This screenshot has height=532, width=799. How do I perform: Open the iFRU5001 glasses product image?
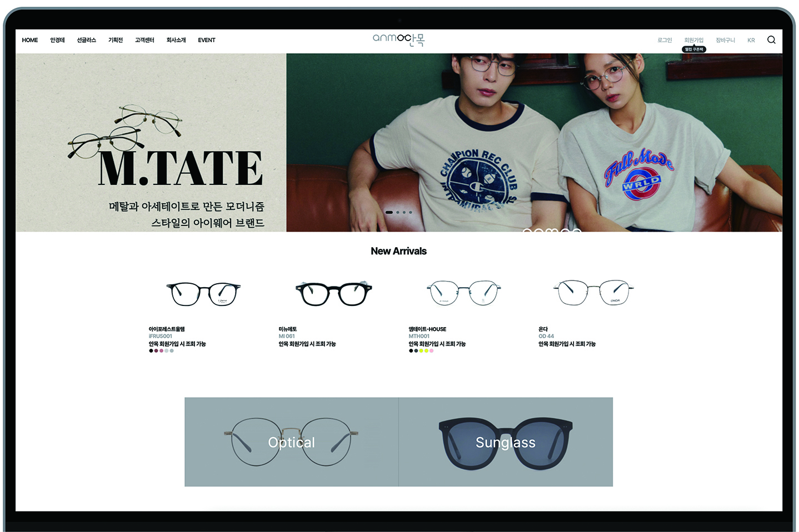click(203, 294)
